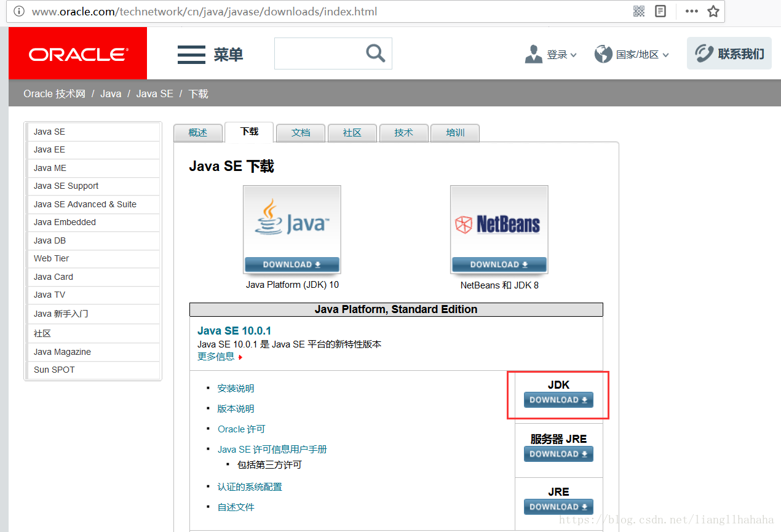Click the Java Platform (JDK) 10 caption
The height and width of the screenshot is (532, 781).
[x=292, y=285]
